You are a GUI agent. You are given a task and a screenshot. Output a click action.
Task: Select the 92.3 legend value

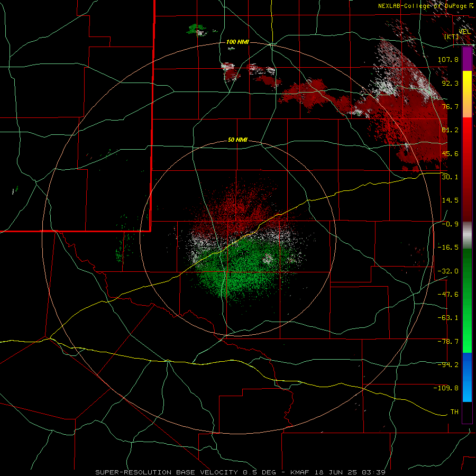pyautogui.click(x=450, y=83)
